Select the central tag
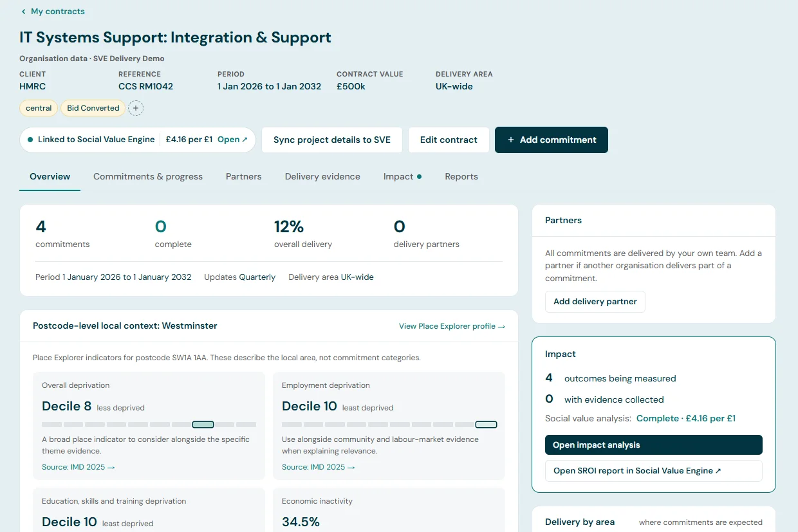Image resolution: width=798 pixels, height=532 pixels. [39, 108]
